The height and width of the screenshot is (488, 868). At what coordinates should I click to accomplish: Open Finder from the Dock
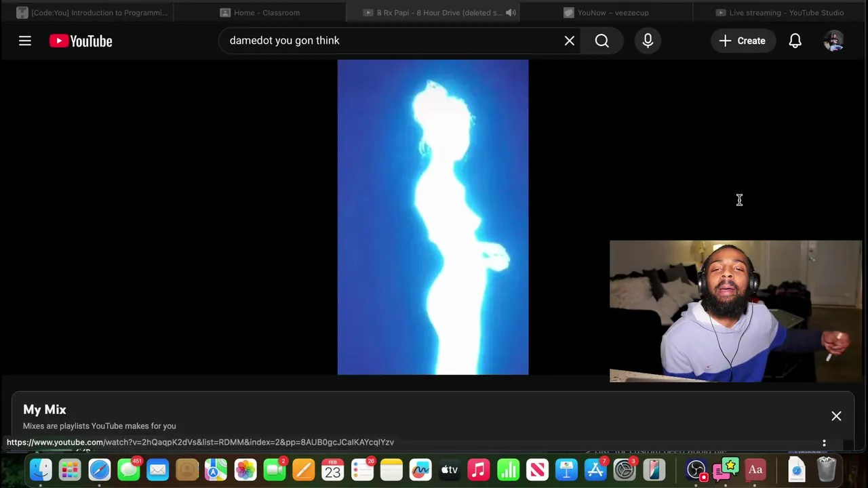(x=41, y=470)
